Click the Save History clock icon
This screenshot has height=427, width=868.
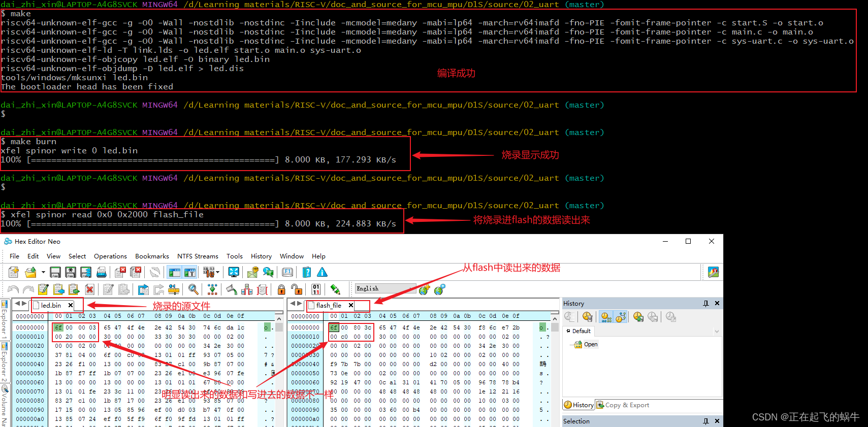tap(638, 317)
